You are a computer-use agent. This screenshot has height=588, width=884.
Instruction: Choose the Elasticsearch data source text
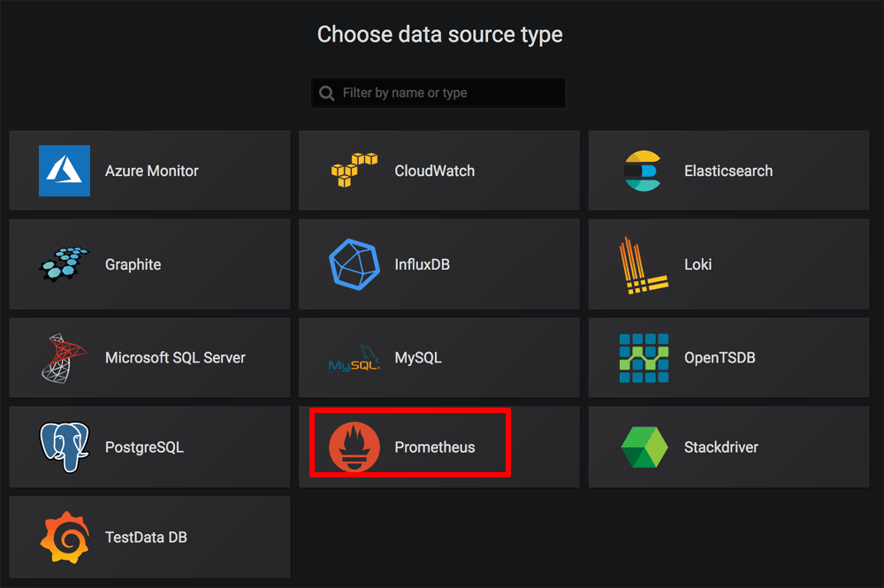point(728,171)
